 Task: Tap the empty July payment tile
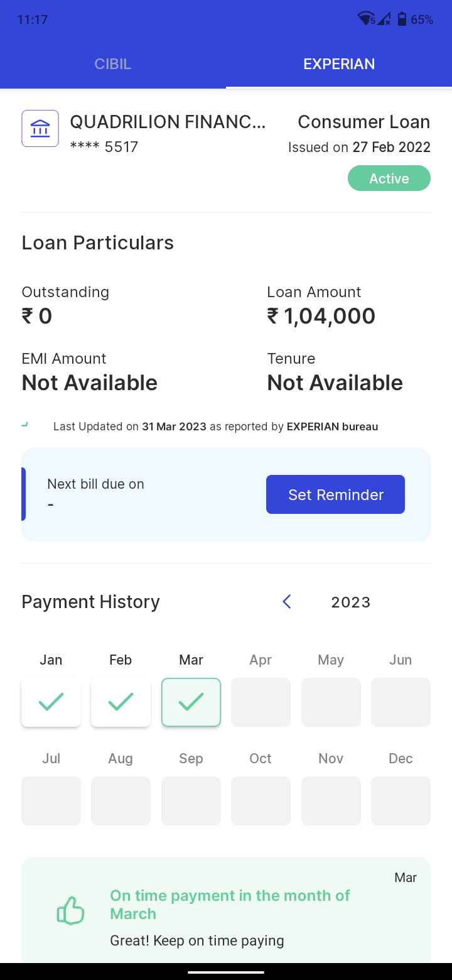[51, 800]
